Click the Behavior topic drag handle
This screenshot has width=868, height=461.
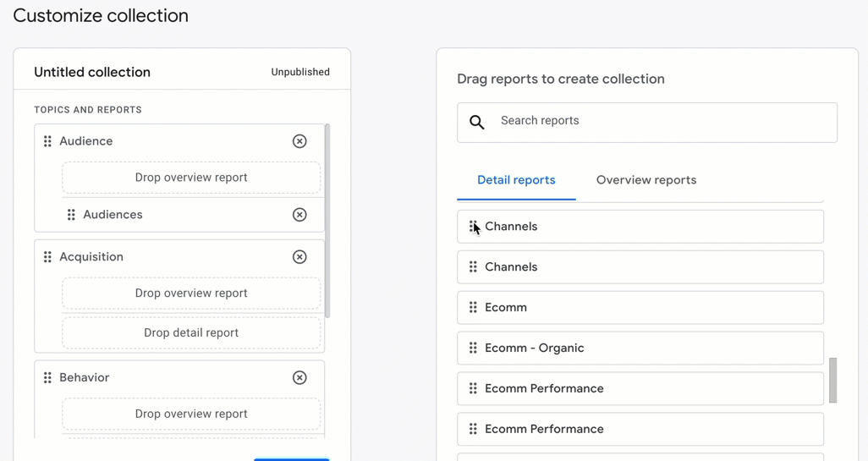pos(47,377)
